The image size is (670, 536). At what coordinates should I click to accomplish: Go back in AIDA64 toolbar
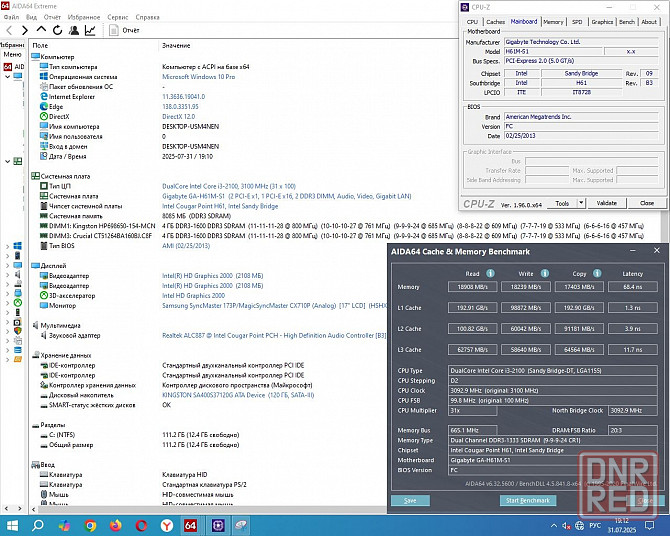point(9,30)
